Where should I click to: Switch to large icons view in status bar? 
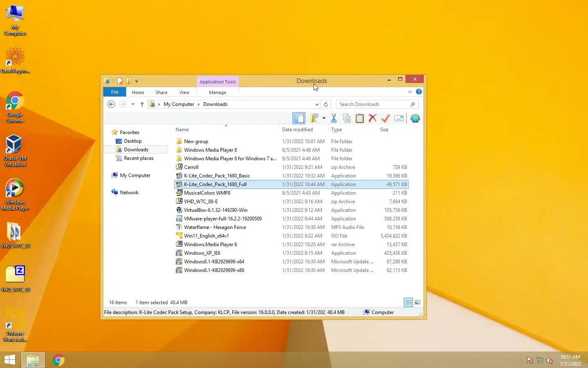pyautogui.click(x=417, y=303)
